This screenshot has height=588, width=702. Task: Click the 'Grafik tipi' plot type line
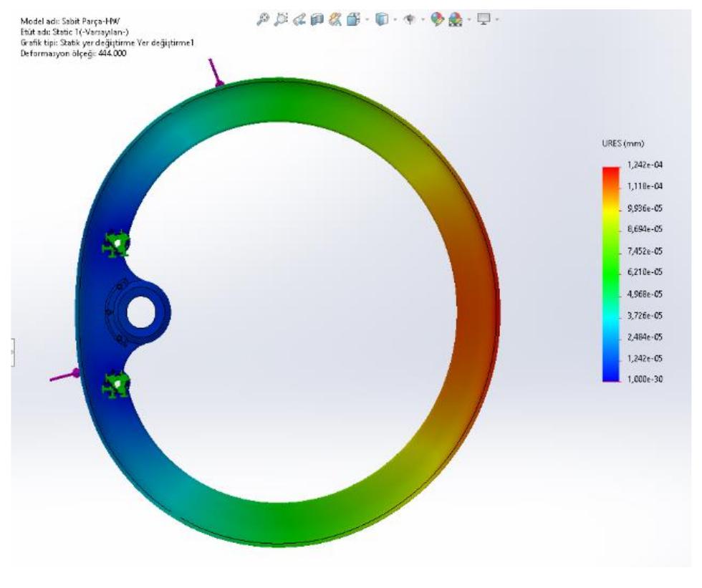[x=107, y=42]
